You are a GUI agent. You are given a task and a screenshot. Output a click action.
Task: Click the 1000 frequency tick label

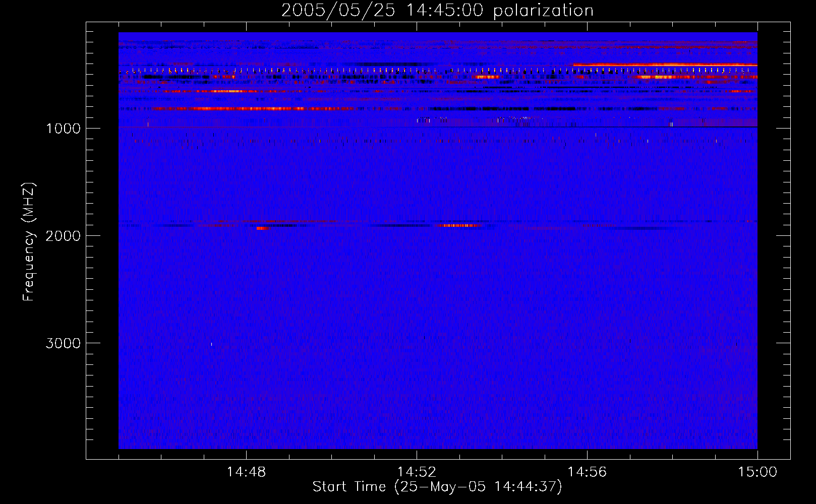point(63,129)
